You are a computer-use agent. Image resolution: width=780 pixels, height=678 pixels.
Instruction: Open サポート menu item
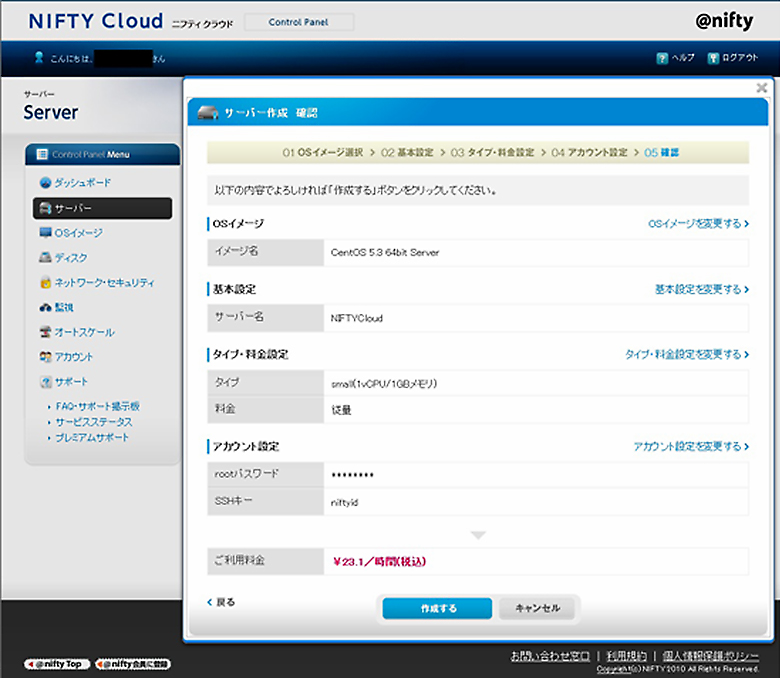coord(71,382)
